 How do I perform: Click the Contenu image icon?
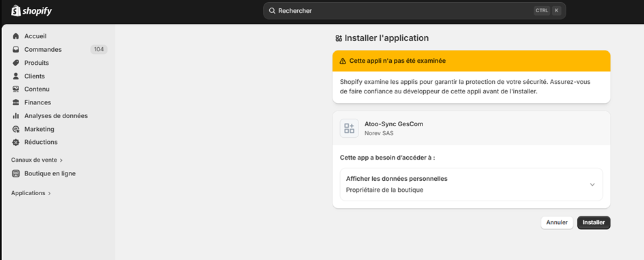[x=16, y=89]
